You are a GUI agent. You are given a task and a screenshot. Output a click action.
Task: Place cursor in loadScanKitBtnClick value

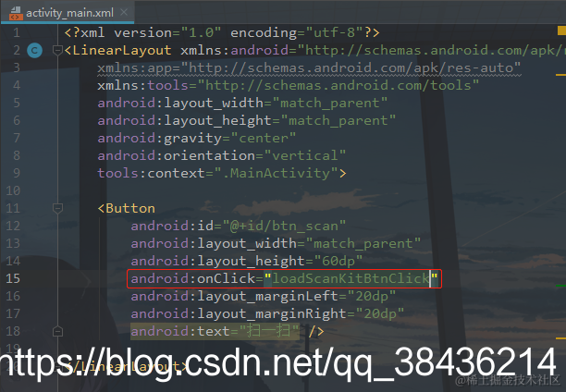(351, 278)
